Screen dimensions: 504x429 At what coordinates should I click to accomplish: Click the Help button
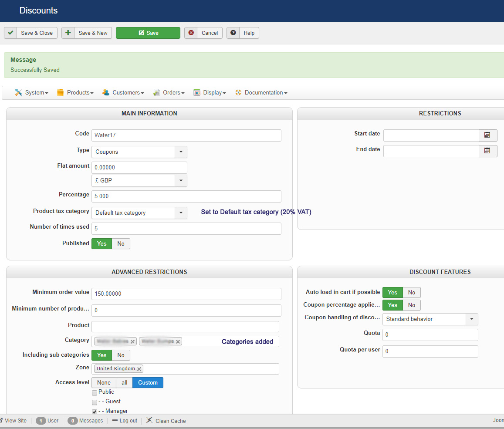click(x=243, y=33)
